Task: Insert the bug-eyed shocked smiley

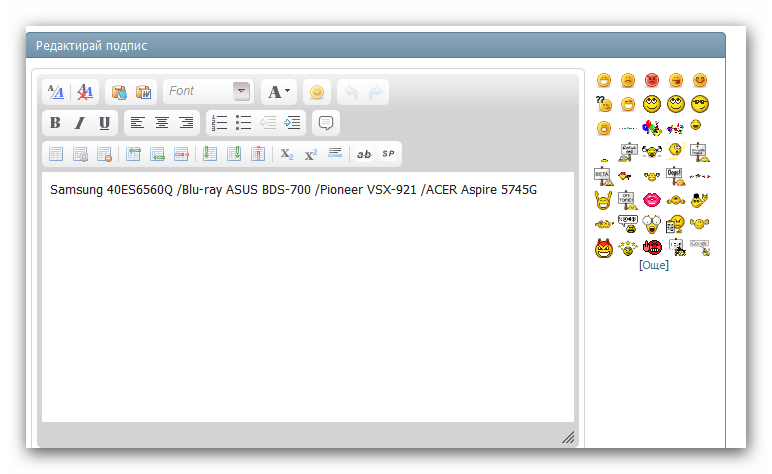Action: point(652,224)
